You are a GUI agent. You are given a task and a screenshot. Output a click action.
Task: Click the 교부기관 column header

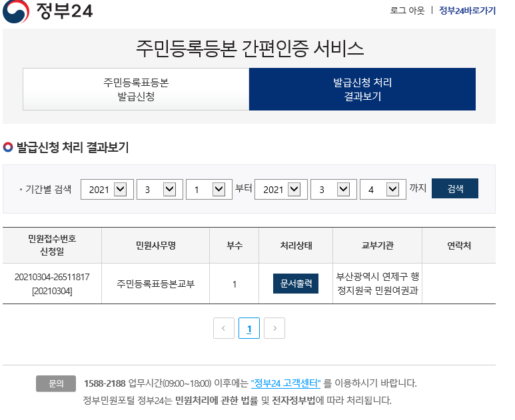tap(377, 246)
